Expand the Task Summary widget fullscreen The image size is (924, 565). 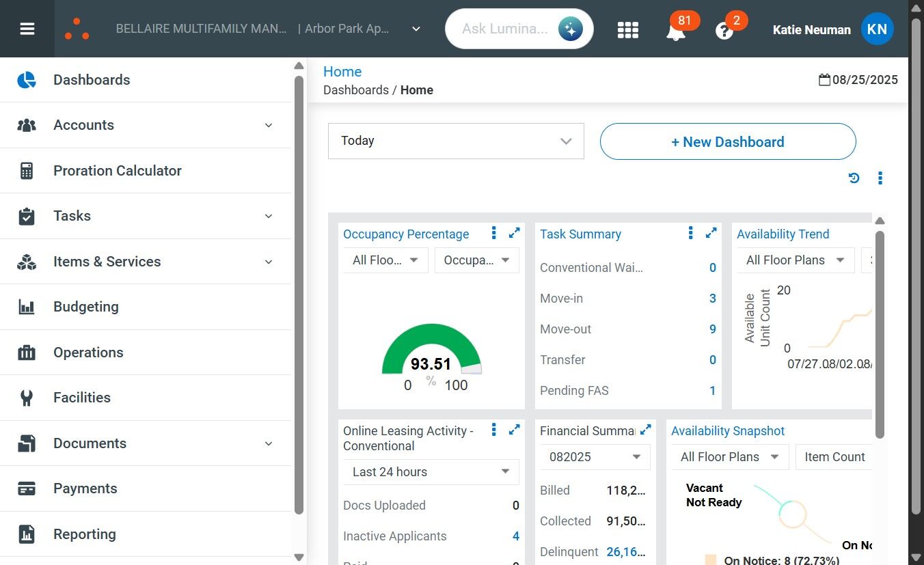[711, 233]
